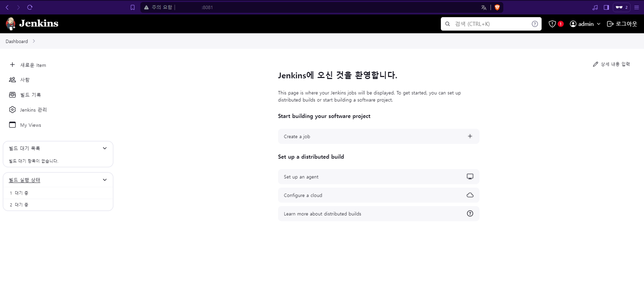644x281 pixels.
Task: Click the cloud icon on Configure a cloud
Action: coord(470,195)
